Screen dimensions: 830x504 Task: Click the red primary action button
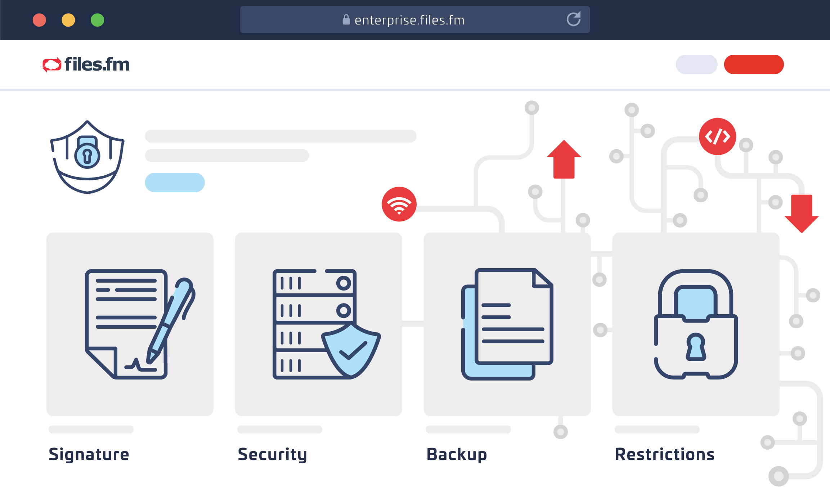click(756, 64)
